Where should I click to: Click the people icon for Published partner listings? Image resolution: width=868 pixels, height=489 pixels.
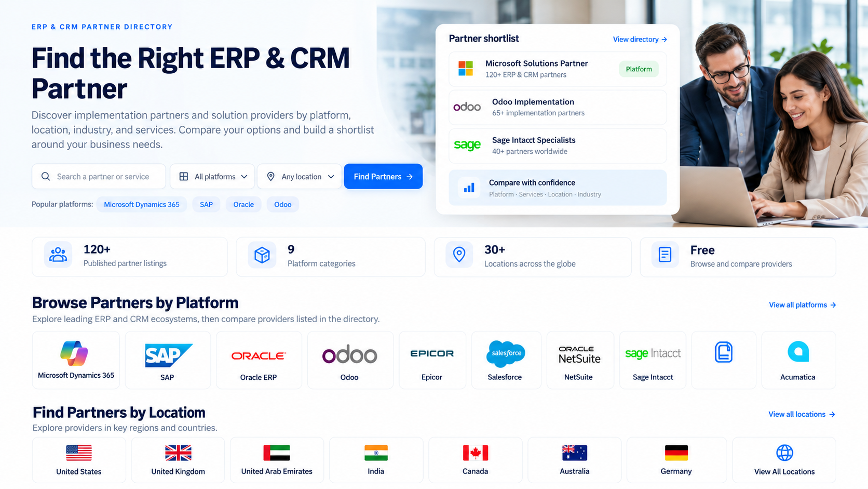coord(58,255)
